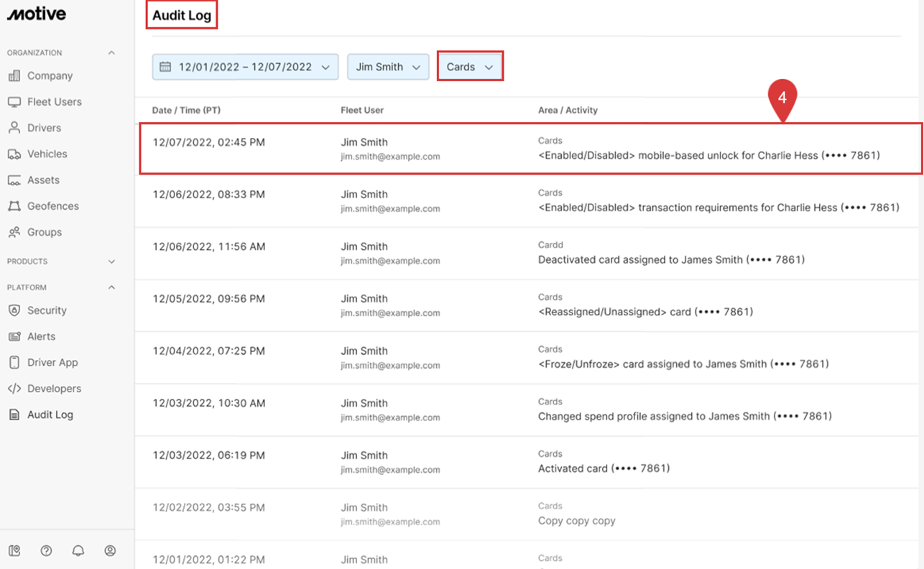The image size is (924, 569).
Task: Click the Security shield icon
Action: pyautogui.click(x=14, y=310)
